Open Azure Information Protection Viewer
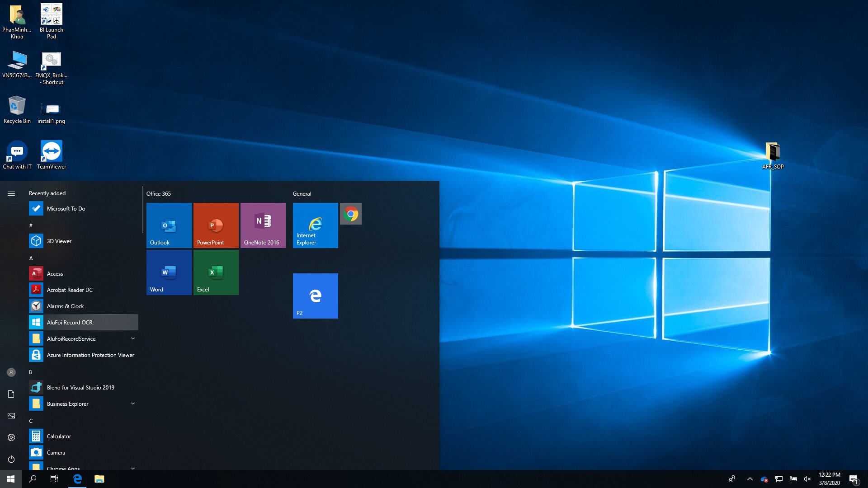The width and height of the screenshot is (868, 488). tap(83, 355)
